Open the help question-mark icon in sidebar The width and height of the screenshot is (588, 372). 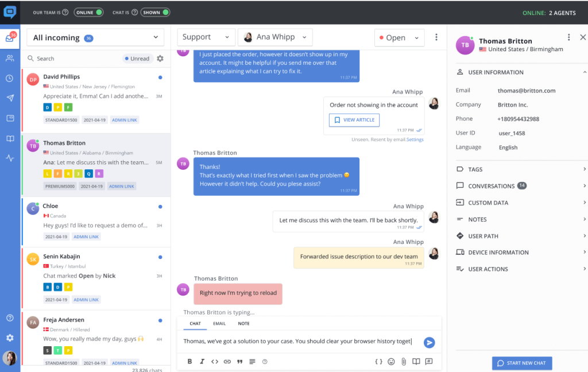click(10, 317)
